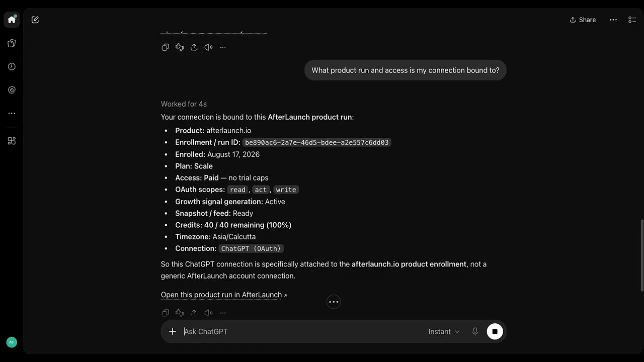This screenshot has width=644, height=362.
Task: Click the floating ellipsis button above composer
Action: click(x=334, y=302)
